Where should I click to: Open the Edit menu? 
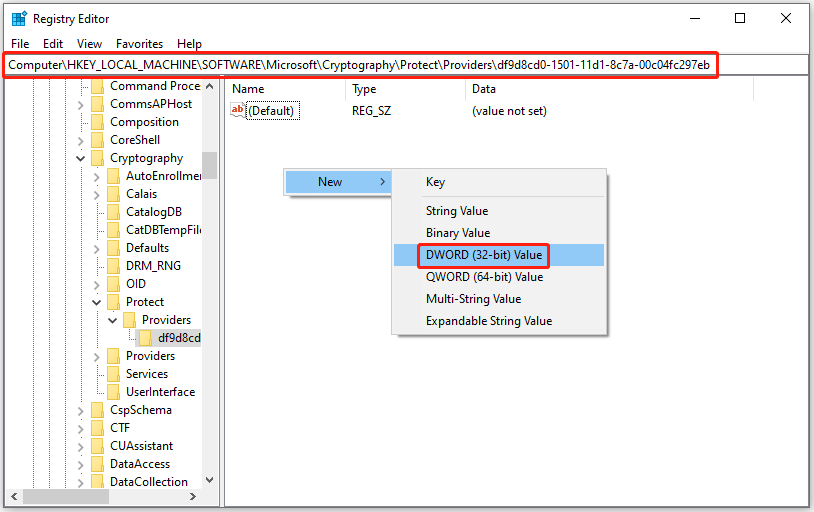[53, 44]
